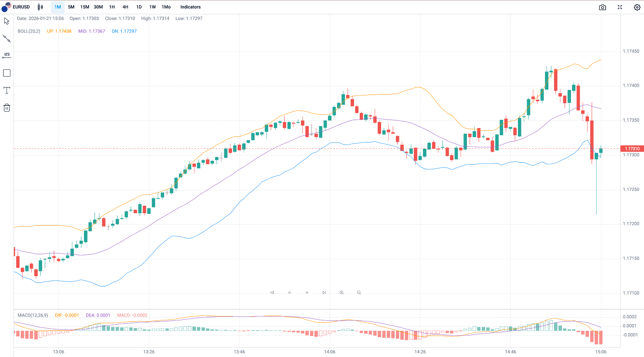
Task: Jump to the latest bar of chart
Action: tap(324, 293)
